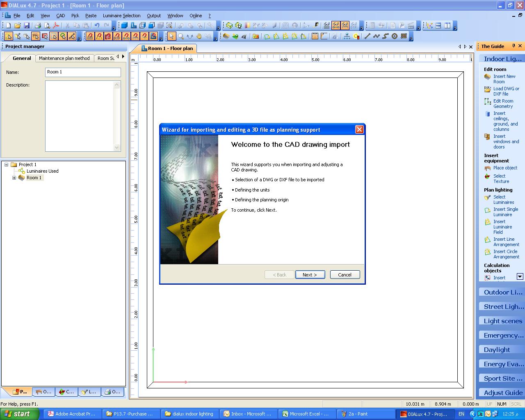Open the CAD menu
The width and height of the screenshot is (525, 420).
click(x=60, y=16)
